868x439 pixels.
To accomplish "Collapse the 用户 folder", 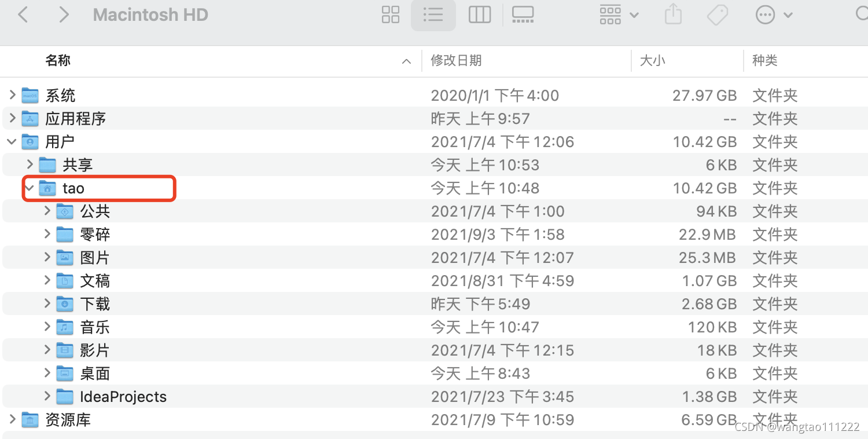I will click(12, 141).
